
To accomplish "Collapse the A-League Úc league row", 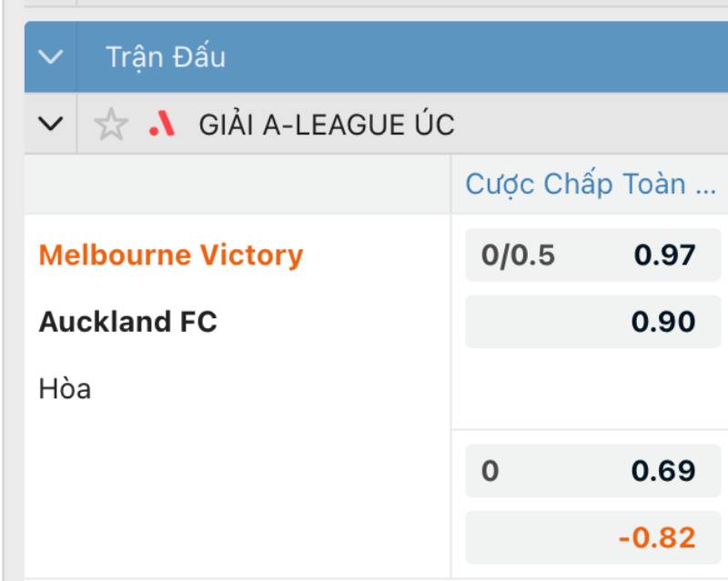I will click(52, 125).
